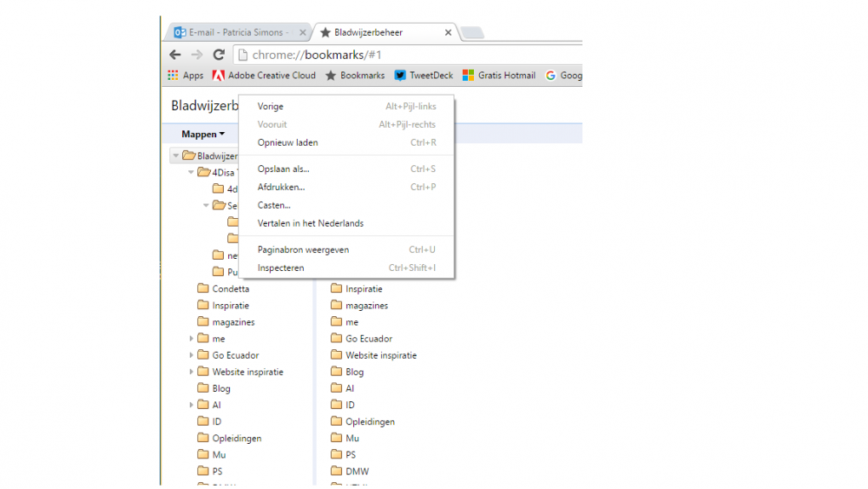The image size is (868, 489).
Task: Open Mu folder in right list
Action: pyautogui.click(x=345, y=438)
